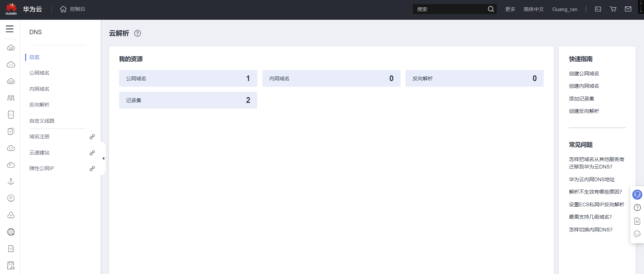
Task: Click the 创建反向解析 quick guide link
Action: click(584, 111)
